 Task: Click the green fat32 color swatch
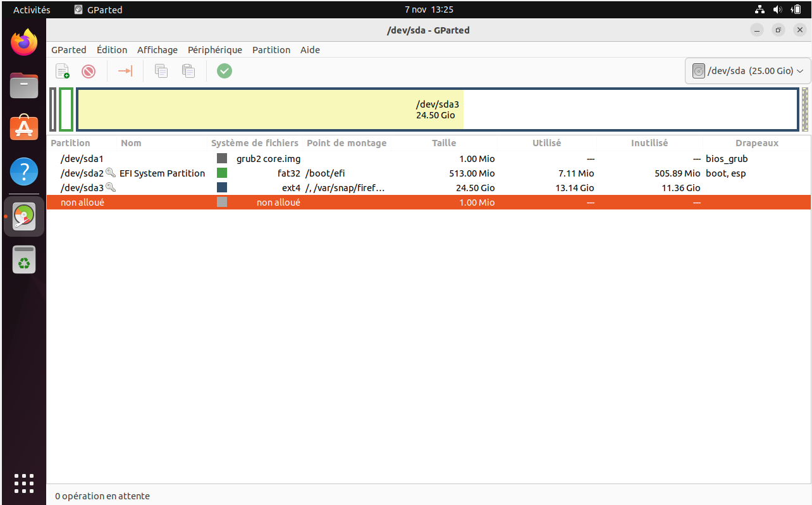pos(222,173)
